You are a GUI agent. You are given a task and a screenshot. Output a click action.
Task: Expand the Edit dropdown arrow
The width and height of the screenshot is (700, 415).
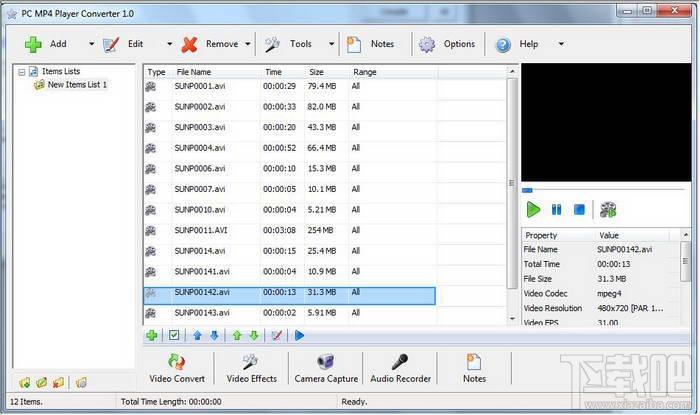point(170,44)
